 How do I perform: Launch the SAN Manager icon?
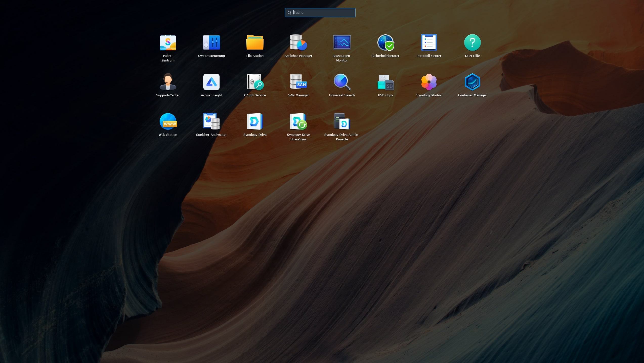(x=298, y=82)
